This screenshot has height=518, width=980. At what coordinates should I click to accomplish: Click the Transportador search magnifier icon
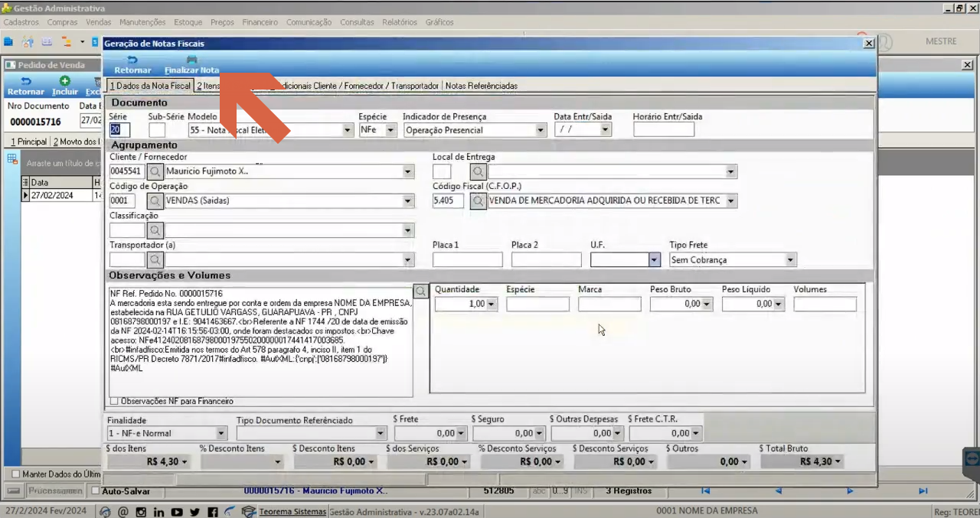155,259
